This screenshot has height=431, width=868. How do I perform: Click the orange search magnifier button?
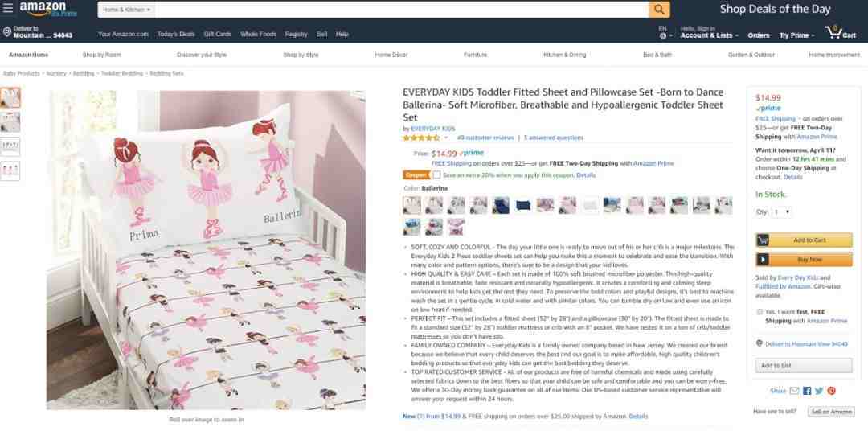[x=659, y=10]
